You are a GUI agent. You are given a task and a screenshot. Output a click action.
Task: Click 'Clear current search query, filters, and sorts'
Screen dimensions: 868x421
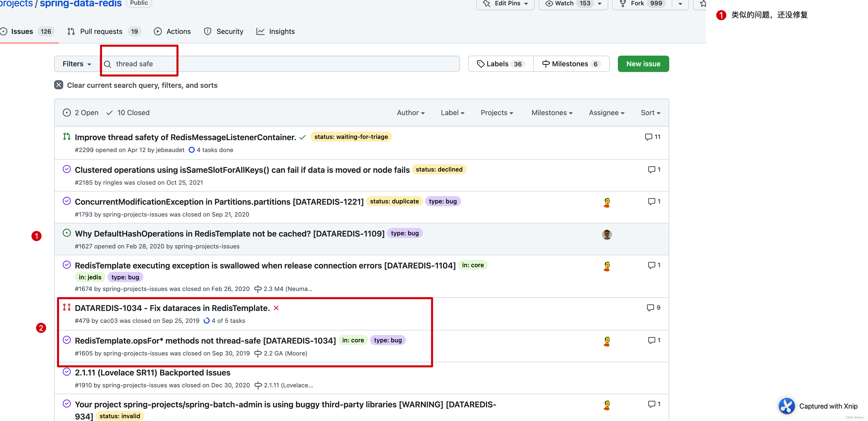pos(136,85)
